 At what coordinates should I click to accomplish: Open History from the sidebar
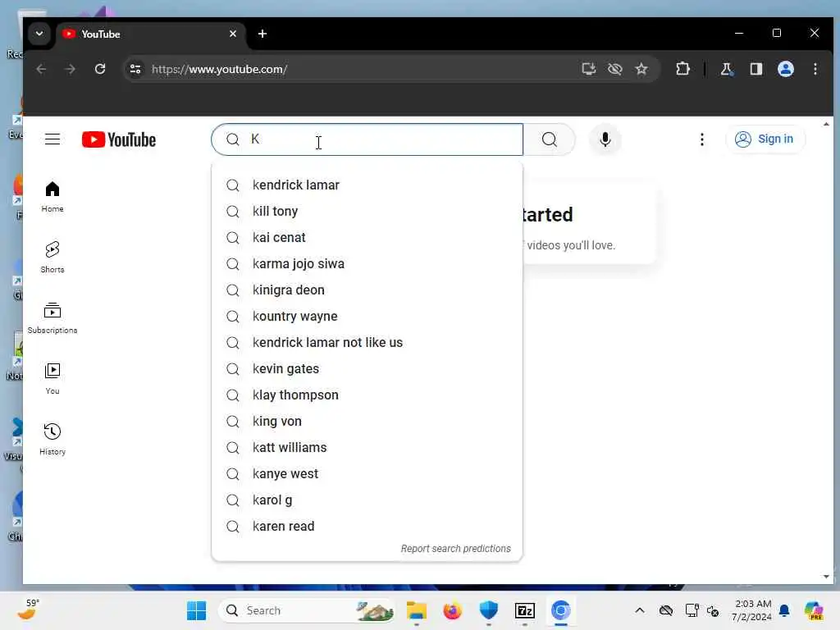tap(52, 440)
